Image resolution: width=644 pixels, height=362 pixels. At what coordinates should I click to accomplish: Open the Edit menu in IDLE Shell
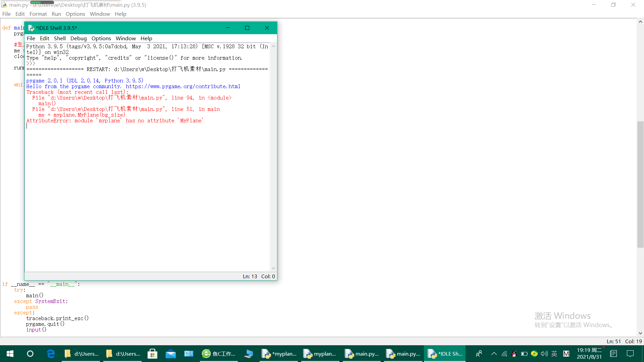click(44, 38)
